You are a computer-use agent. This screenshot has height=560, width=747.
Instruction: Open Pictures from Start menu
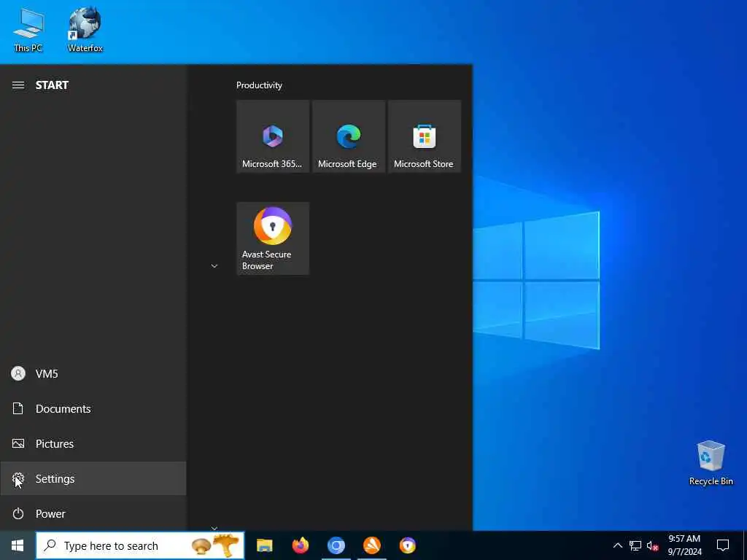click(x=93, y=444)
